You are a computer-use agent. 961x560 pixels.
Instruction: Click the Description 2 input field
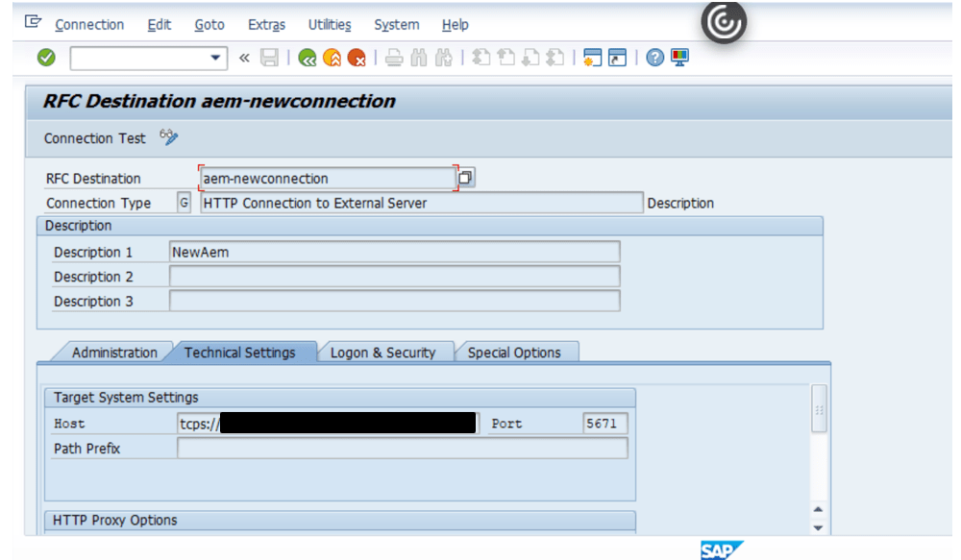click(x=394, y=277)
